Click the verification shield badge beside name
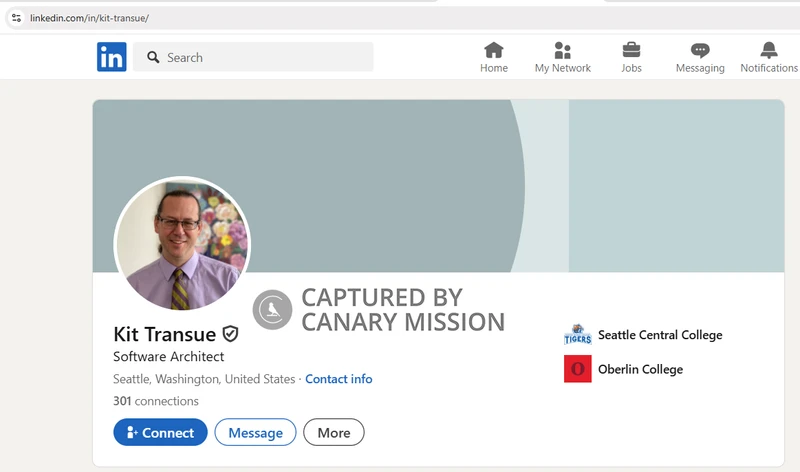Viewport: 800px width, 472px height. pyautogui.click(x=230, y=333)
